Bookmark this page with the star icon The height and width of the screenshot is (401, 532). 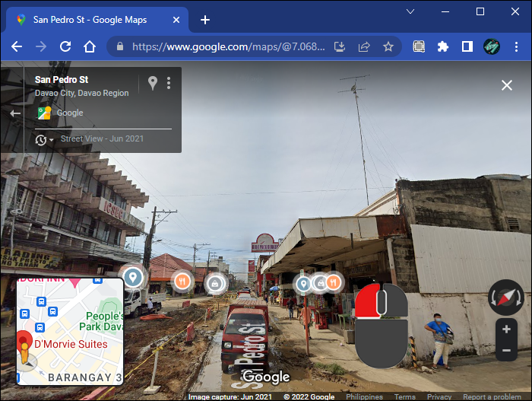[x=388, y=46]
